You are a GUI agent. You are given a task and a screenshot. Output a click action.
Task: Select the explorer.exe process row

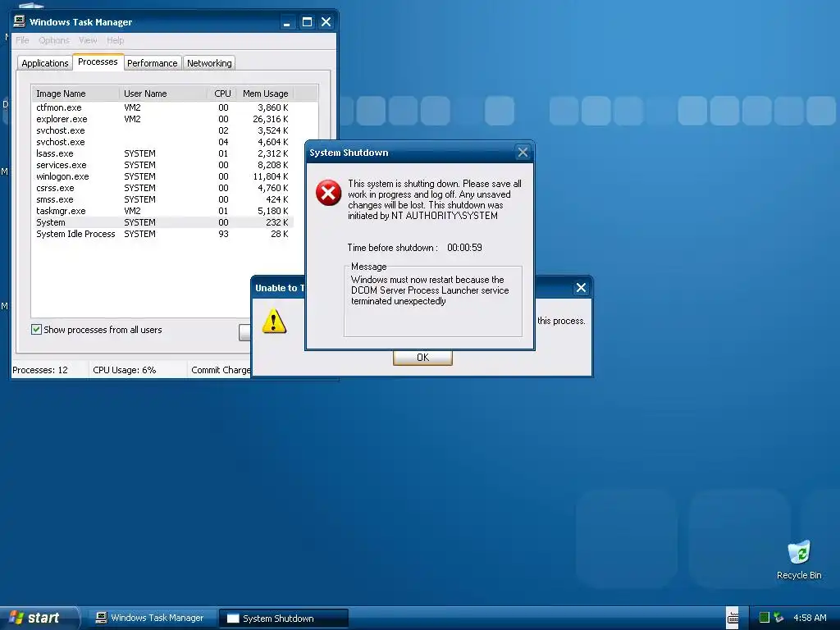coord(162,119)
